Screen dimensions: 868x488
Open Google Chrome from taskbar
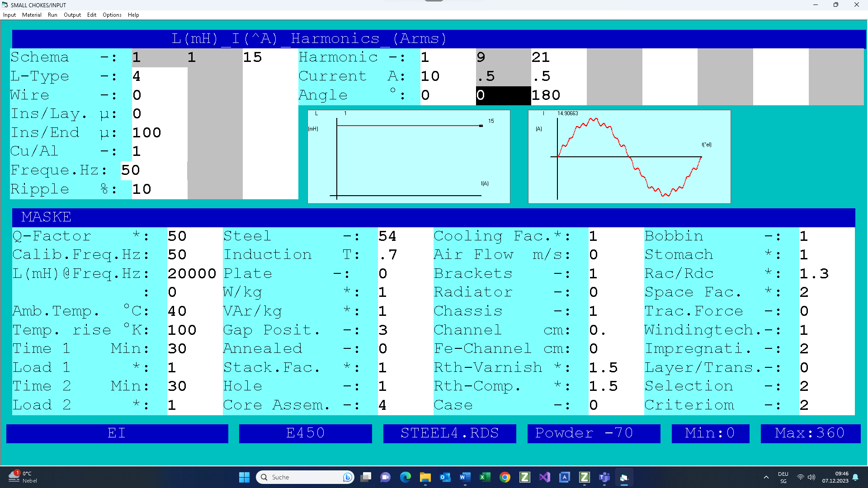tap(505, 477)
